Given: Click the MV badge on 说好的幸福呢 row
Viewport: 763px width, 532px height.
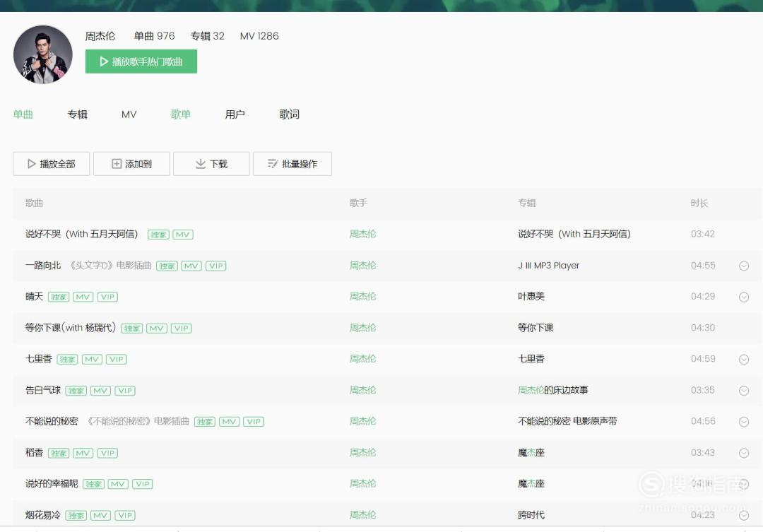Looking at the screenshot, I should pyautogui.click(x=118, y=484).
